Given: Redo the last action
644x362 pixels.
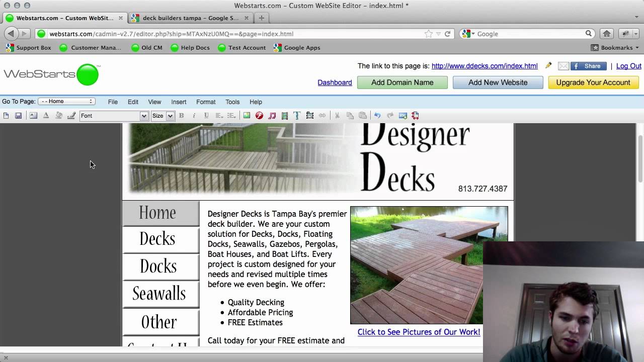Looking at the screenshot, I should coord(390,116).
